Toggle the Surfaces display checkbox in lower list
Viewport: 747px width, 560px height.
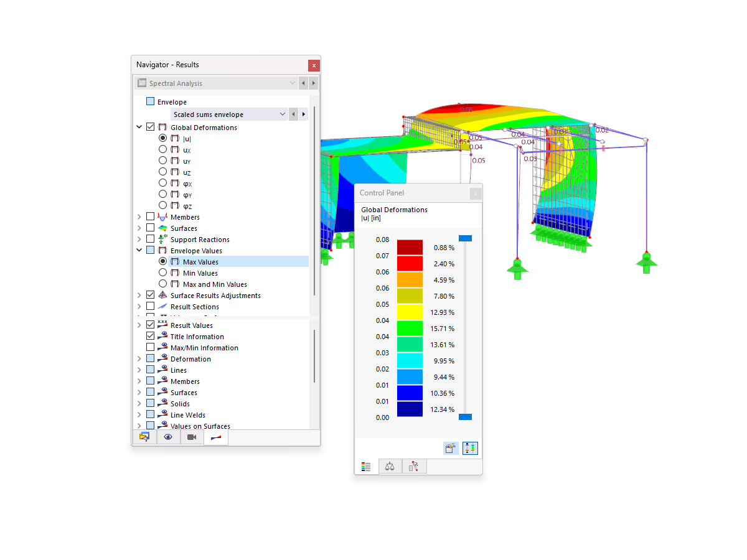pos(150,392)
